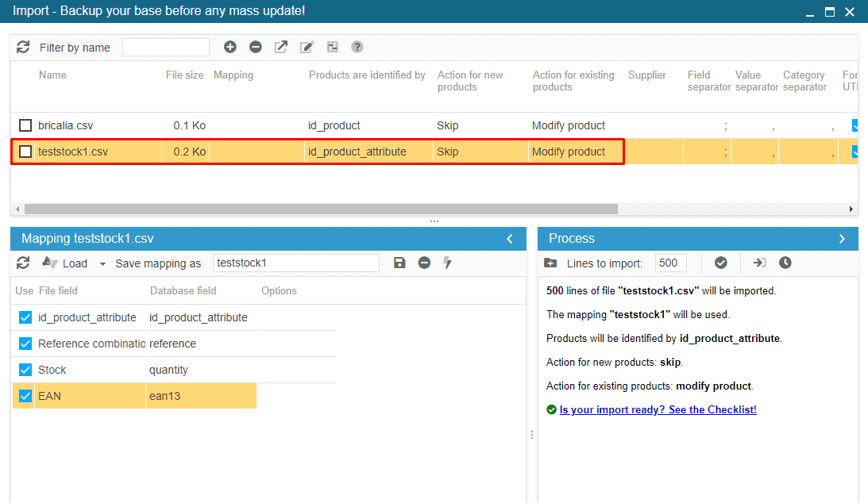Select the teststock1.csv file name
Viewport: 868px width, 503px height.
click(x=73, y=152)
